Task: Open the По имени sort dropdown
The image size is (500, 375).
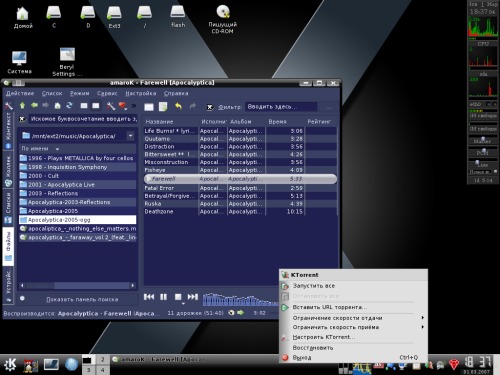Action: click(x=57, y=149)
